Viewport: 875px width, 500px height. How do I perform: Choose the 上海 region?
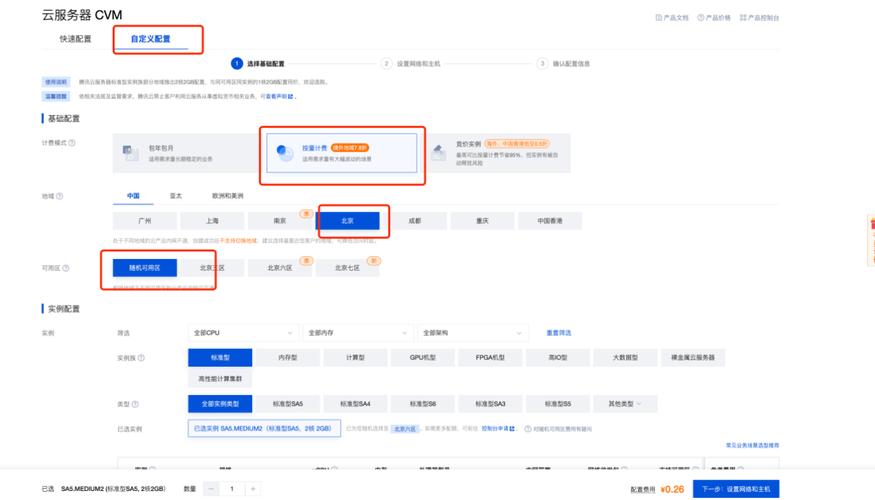(212, 221)
